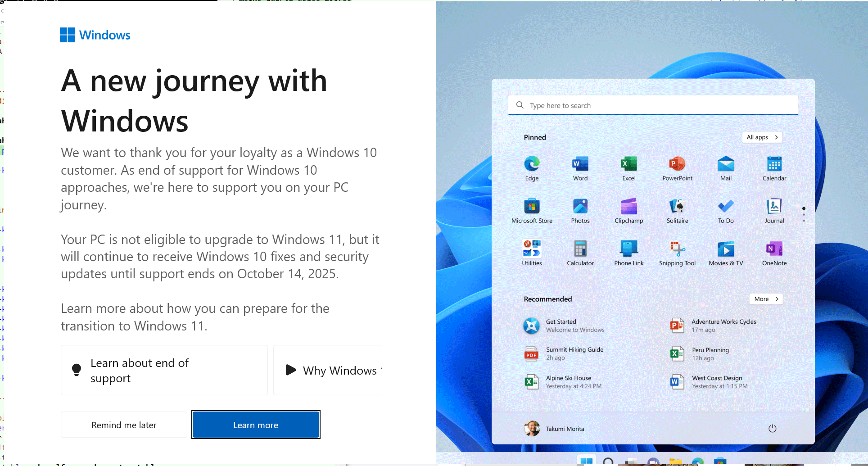Open Summit Hiking Guide PDF
Image resolution: width=868 pixels, height=466 pixels.
click(564, 353)
